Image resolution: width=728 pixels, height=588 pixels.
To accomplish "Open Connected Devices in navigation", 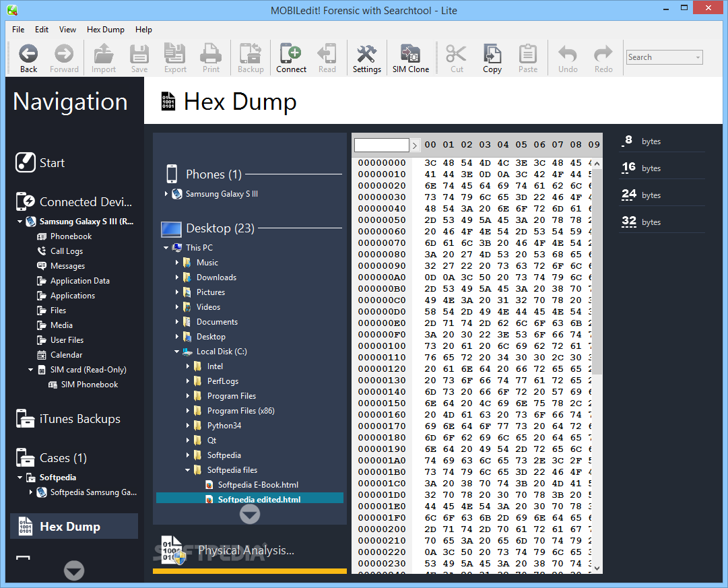I will click(x=74, y=201).
